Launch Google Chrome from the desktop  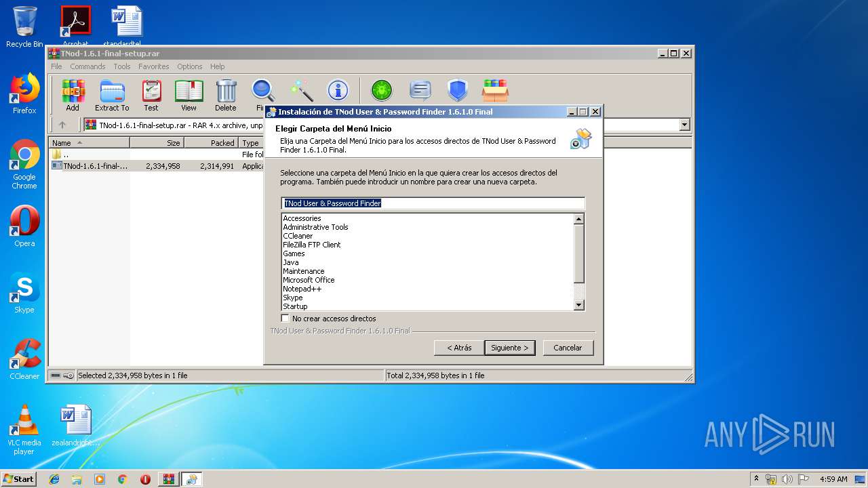click(24, 164)
